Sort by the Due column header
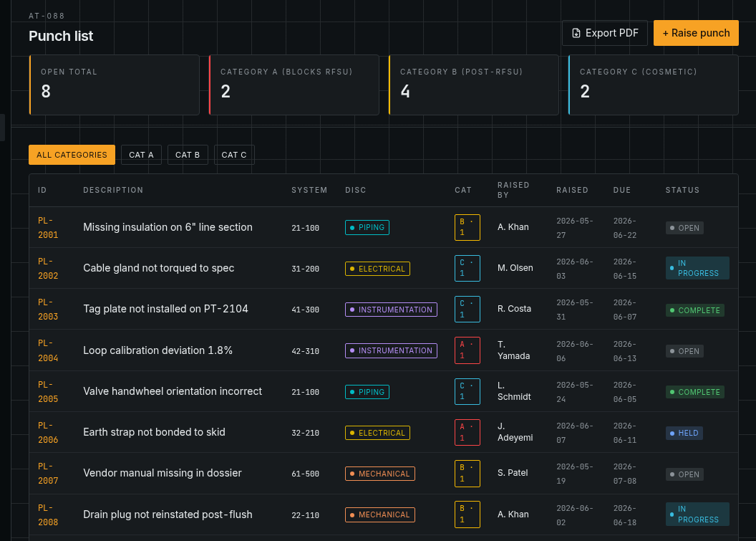 622,190
